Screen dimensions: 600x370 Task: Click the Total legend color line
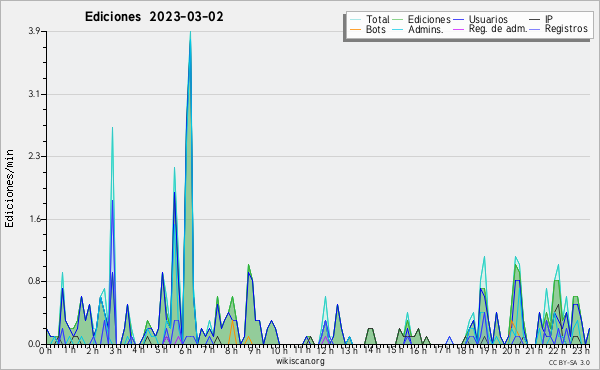[x=355, y=19]
